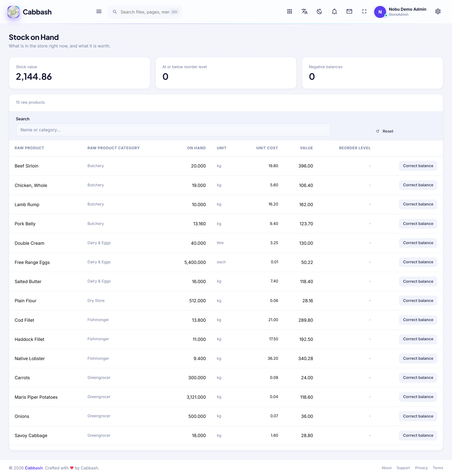Correct balance for Cod Fillet

pos(418,320)
